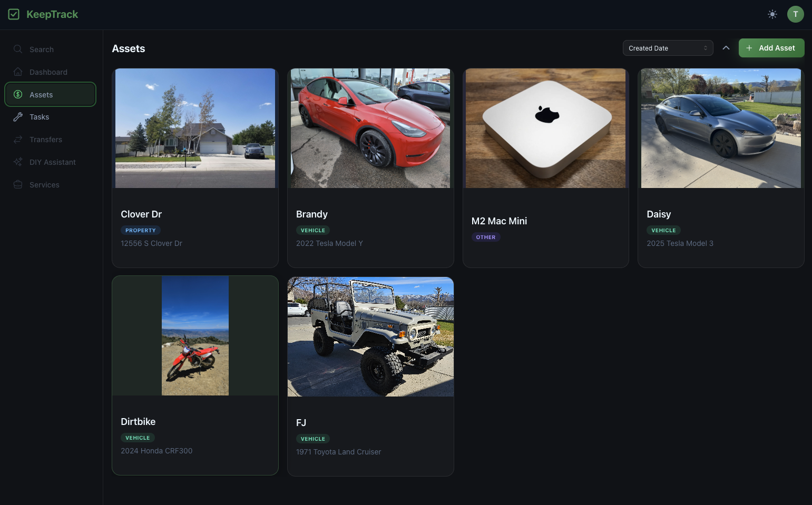Click the Search magnifier icon in sidebar
812x505 pixels.
tap(18, 49)
